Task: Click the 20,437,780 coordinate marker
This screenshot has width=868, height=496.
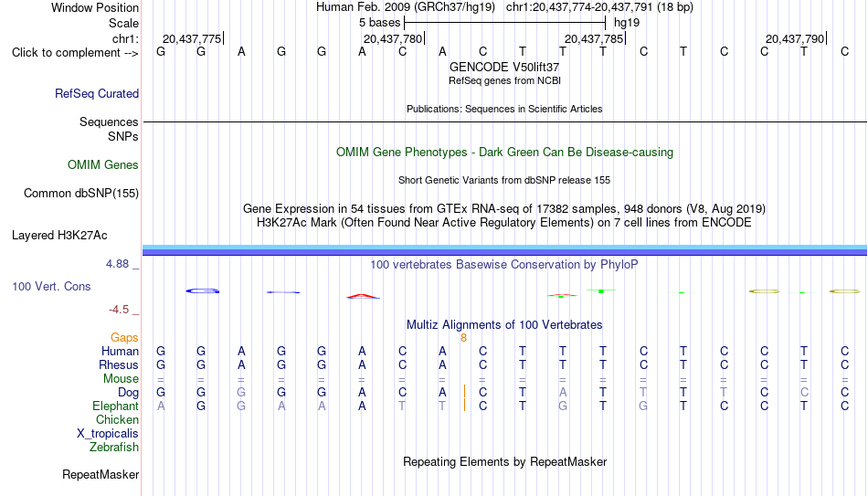Action: click(x=393, y=38)
